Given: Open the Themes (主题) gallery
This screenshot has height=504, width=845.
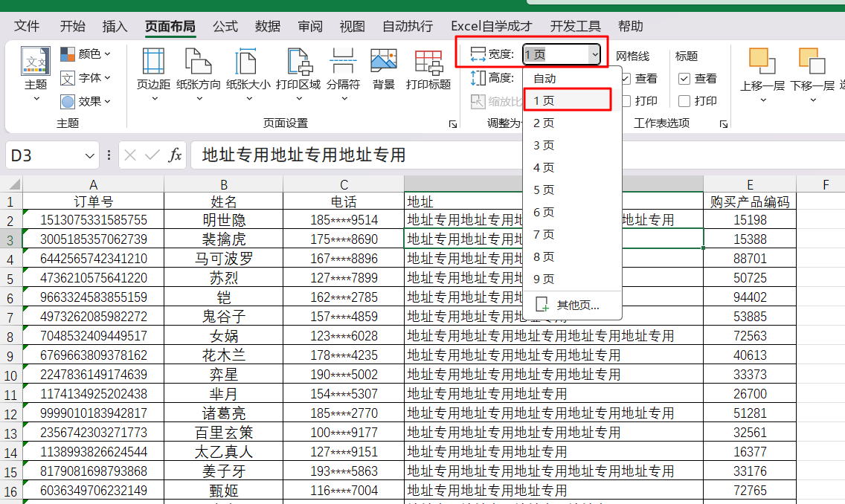Looking at the screenshot, I should (36, 74).
